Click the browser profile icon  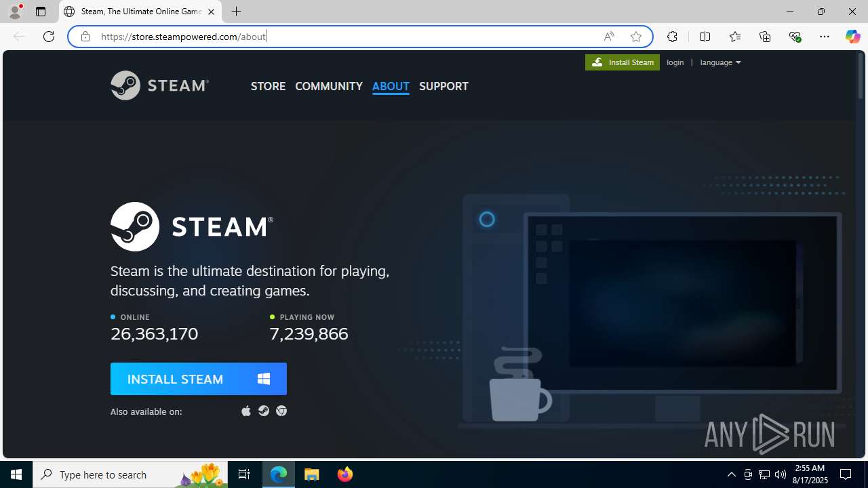click(15, 12)
